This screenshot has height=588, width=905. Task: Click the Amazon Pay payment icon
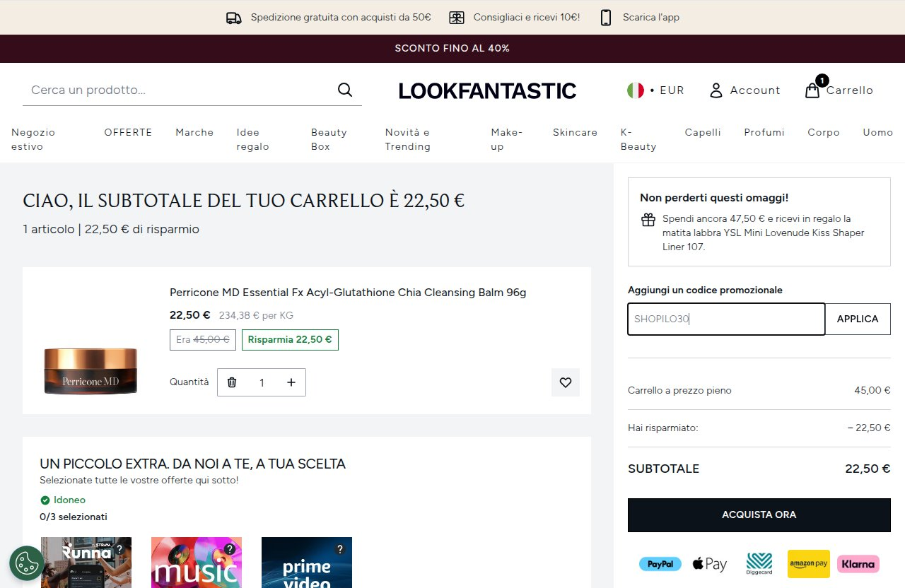point(809,564)
